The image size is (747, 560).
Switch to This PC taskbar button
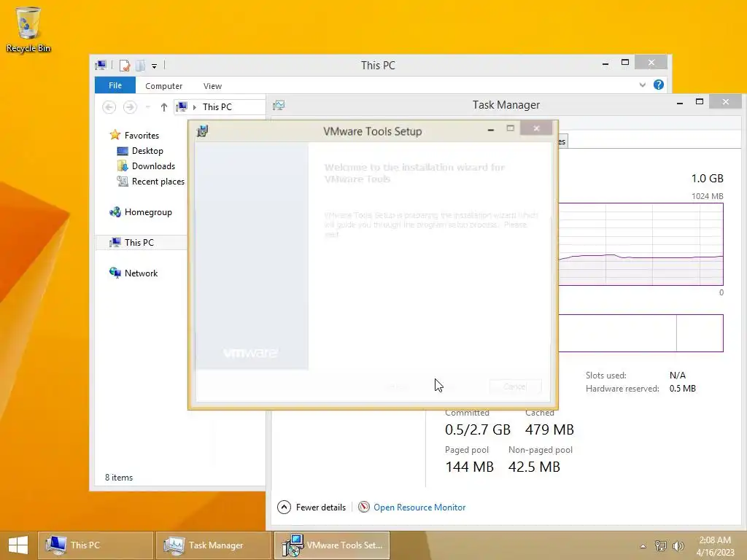pyautogui.click(x=96, y=545)
